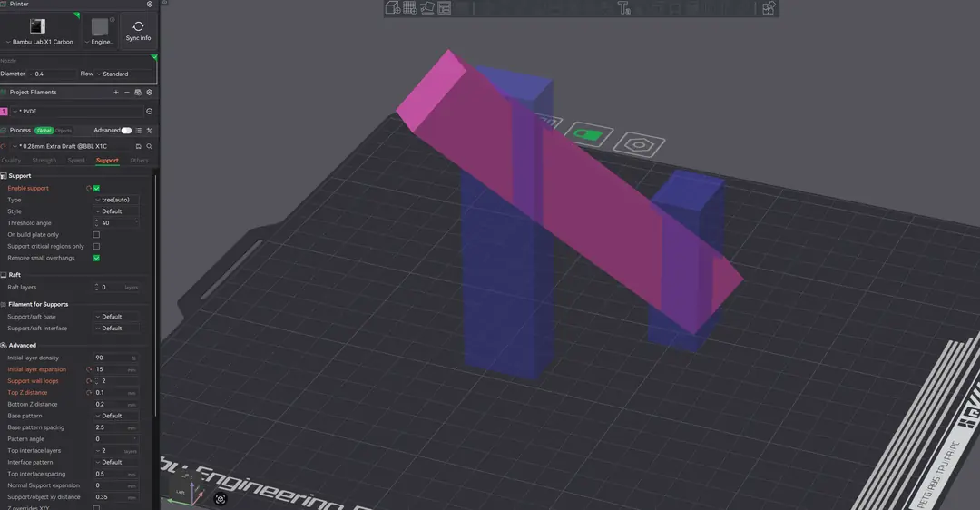The width and height of the screenshot is (980, 510).
Task: Click the Auto orient toolbar icon
Action: [427, 7]
